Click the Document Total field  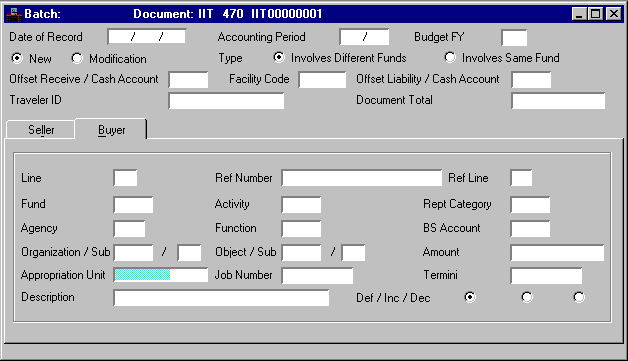tap(558, 101)
